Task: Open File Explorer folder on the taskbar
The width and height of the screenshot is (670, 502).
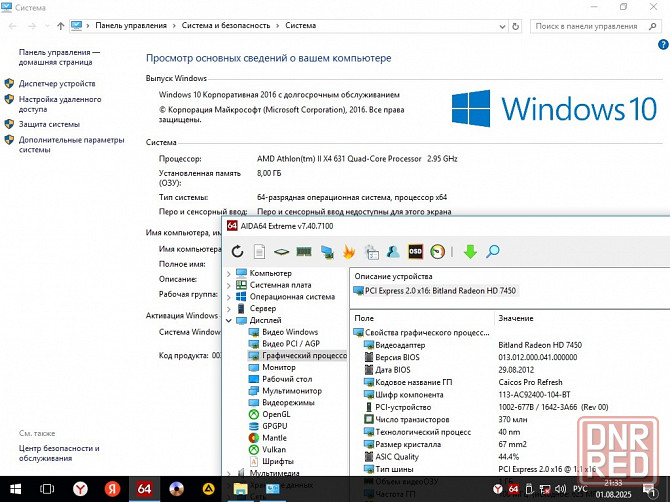Action: click(x=240, y=489)
